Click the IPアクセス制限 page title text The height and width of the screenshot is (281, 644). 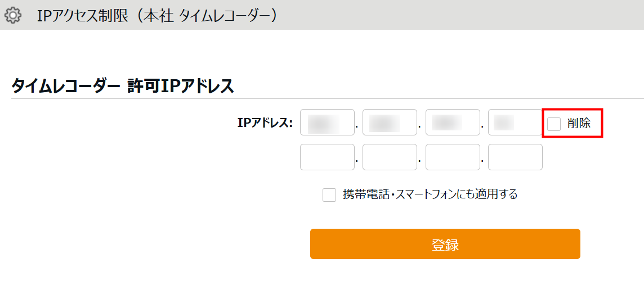pos(158,15)
